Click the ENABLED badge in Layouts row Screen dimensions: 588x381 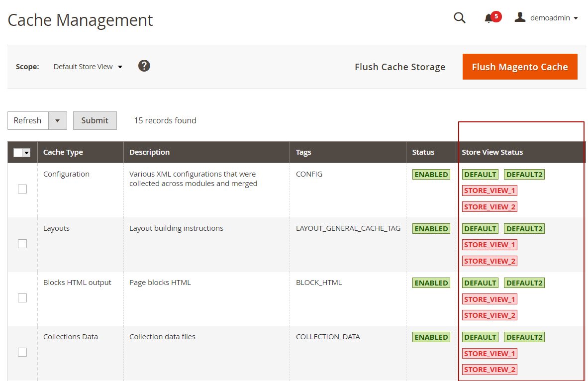[431, 229]
